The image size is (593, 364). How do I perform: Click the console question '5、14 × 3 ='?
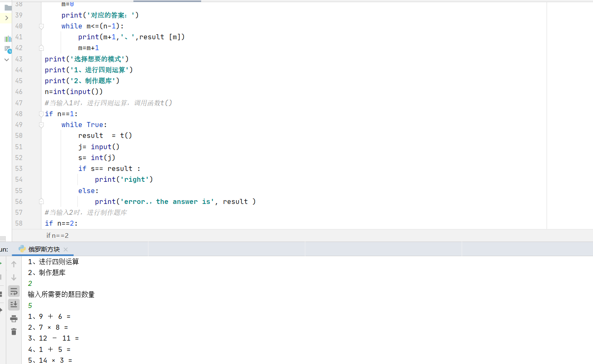(x=50, y=360)
